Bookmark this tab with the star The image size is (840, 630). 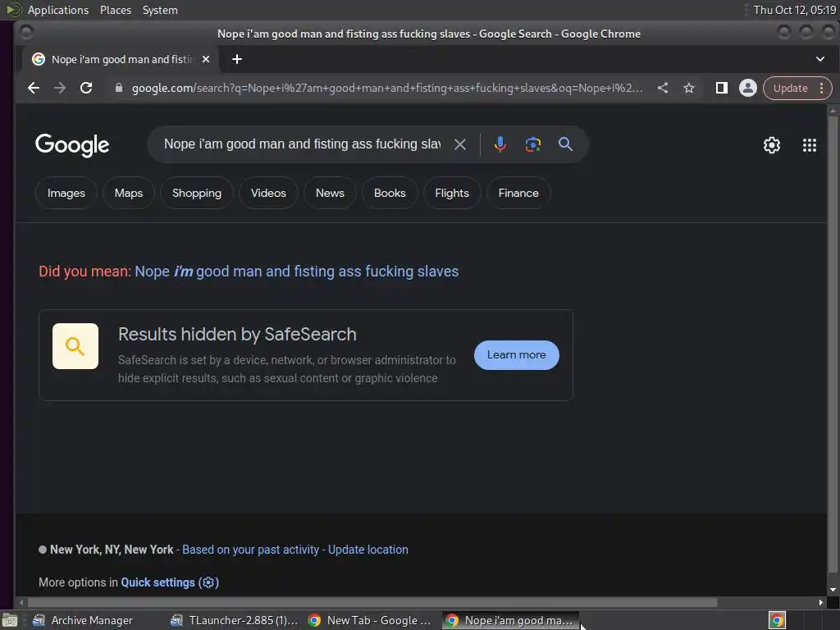pyautogui.click(x=689, y=88)
